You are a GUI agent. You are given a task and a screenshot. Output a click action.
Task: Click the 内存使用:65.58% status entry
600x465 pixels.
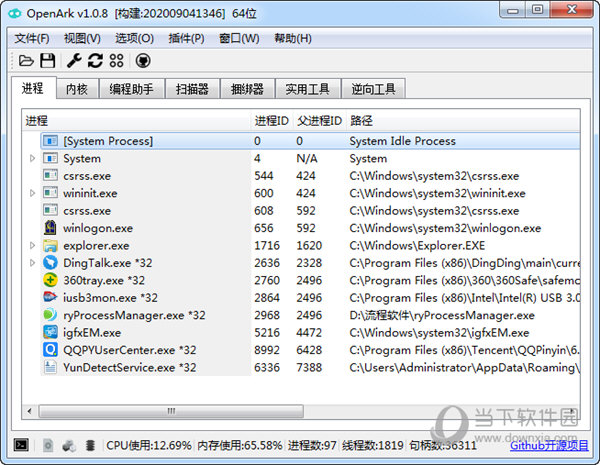click(240, 445)
